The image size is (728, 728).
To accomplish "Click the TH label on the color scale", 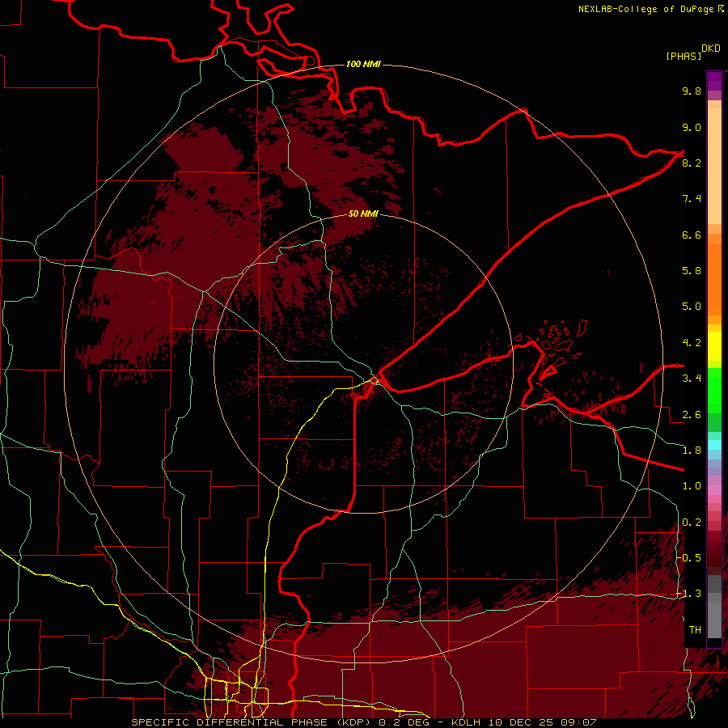I will (x=695, y=630).
